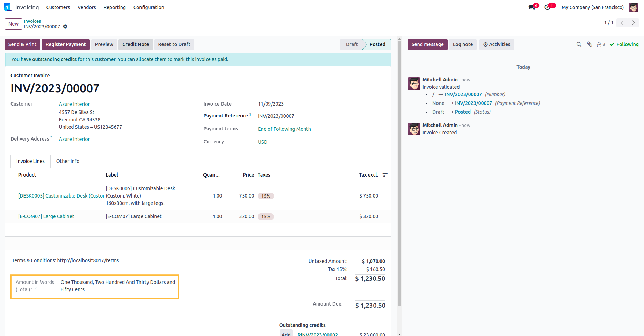Click the New button
The image size is (644, 336).
click(13, 24)
